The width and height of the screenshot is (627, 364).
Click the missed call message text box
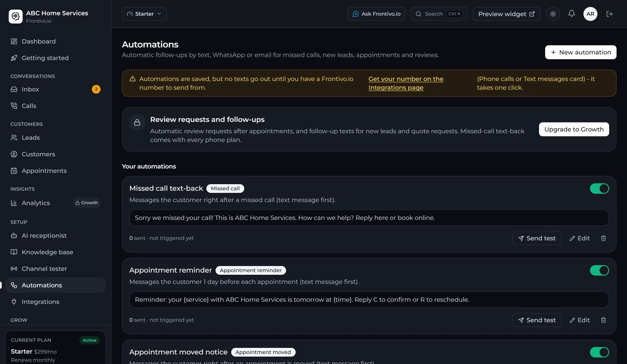pyautogui.click(x=369, y=218)
